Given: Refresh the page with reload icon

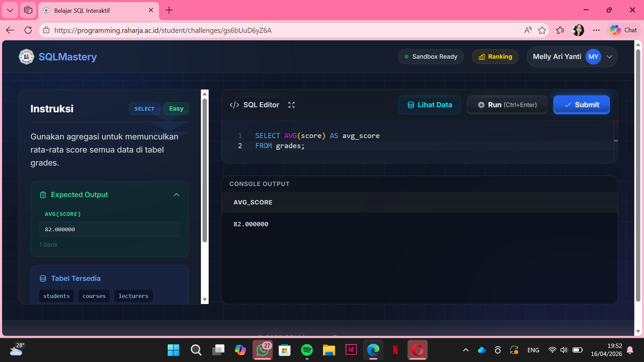Looking at the screenshot, I should click(x=28, y=30).
